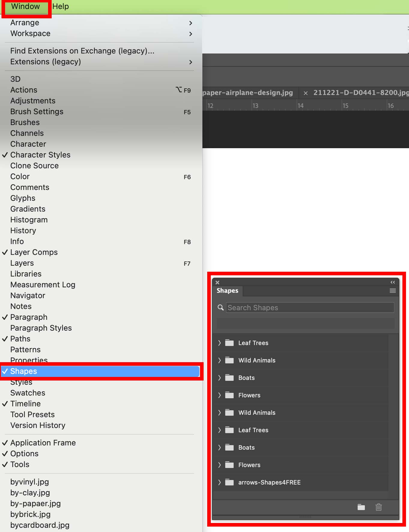The height and width of the screenshot is (532, 409).
Task: Expand the first Boats group chevron
Action: pos(220,378)
